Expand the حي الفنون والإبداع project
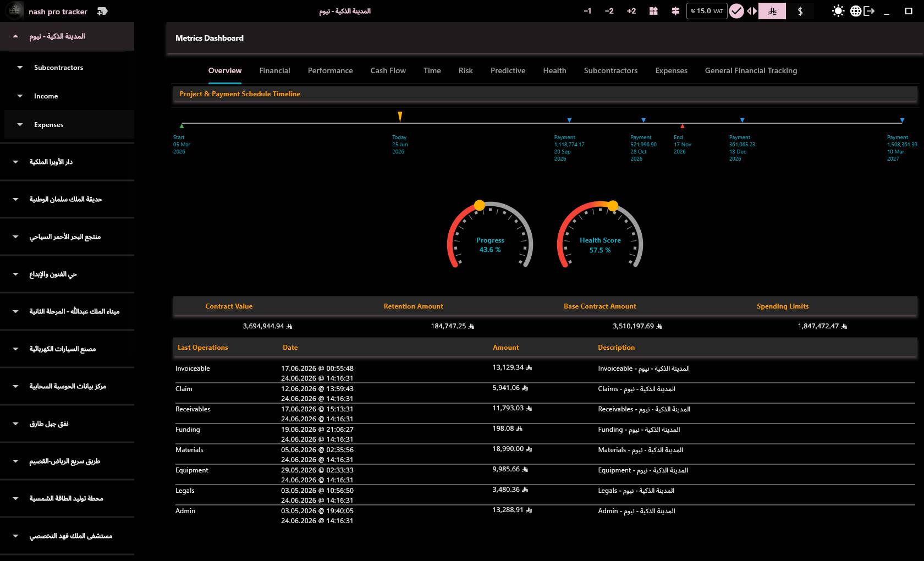Screen dimensions: 924x561 point(67,274)
